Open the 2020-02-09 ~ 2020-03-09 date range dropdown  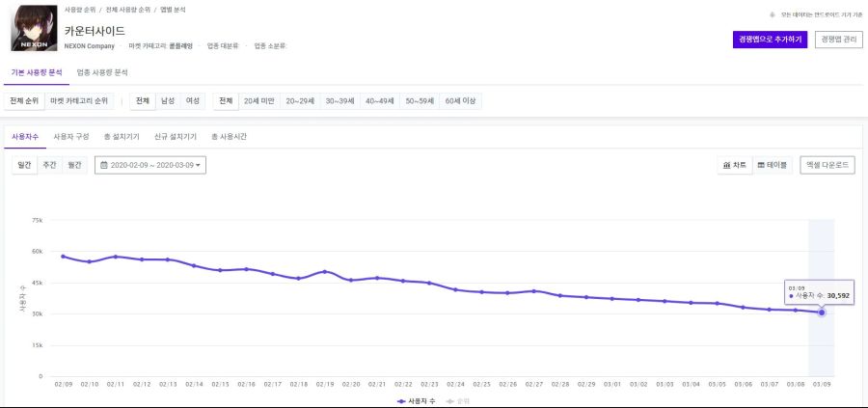tap(150, 165)
